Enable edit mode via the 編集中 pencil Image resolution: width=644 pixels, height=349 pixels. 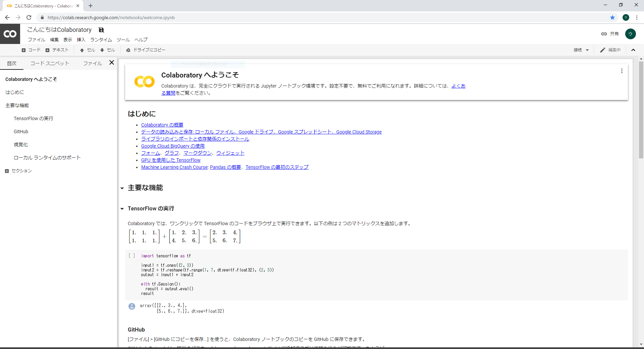click(610, 50)
